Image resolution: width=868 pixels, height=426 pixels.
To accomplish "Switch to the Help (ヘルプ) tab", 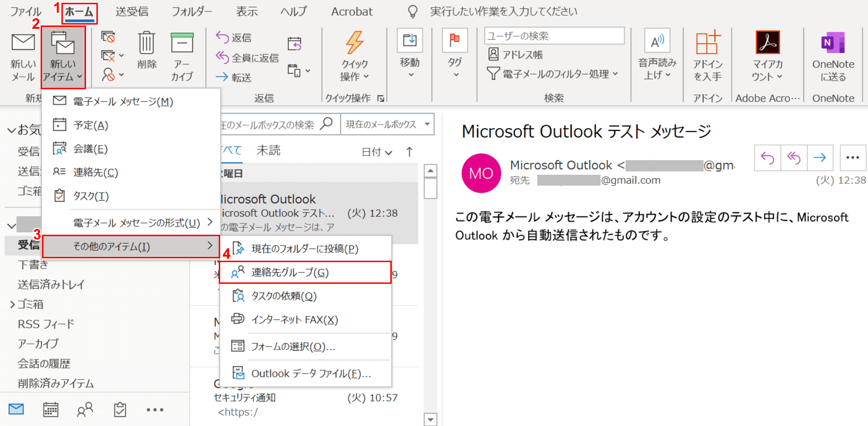I will pos(293,11).
